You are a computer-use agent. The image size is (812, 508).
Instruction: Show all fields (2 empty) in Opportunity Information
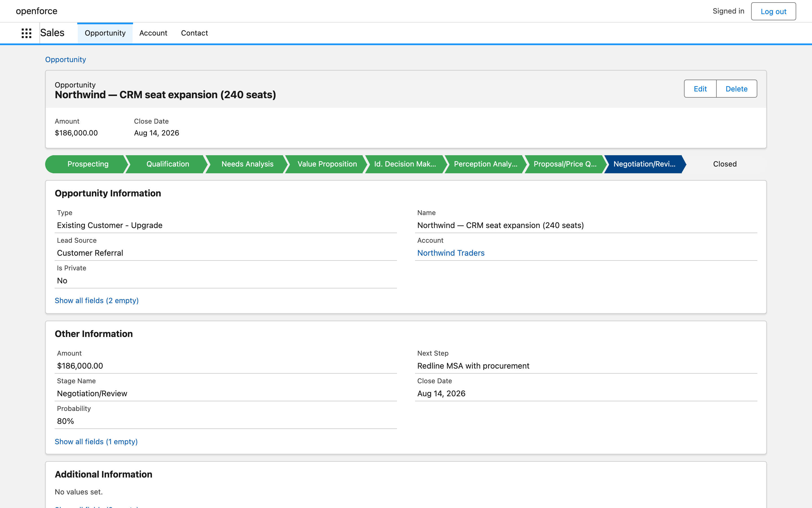click(x=97, y=300)
